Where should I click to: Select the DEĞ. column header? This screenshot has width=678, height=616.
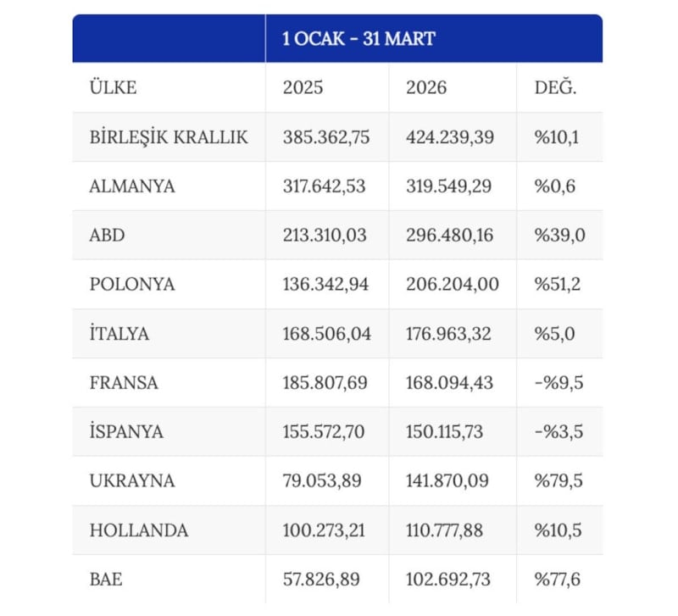tap(555, 88)
